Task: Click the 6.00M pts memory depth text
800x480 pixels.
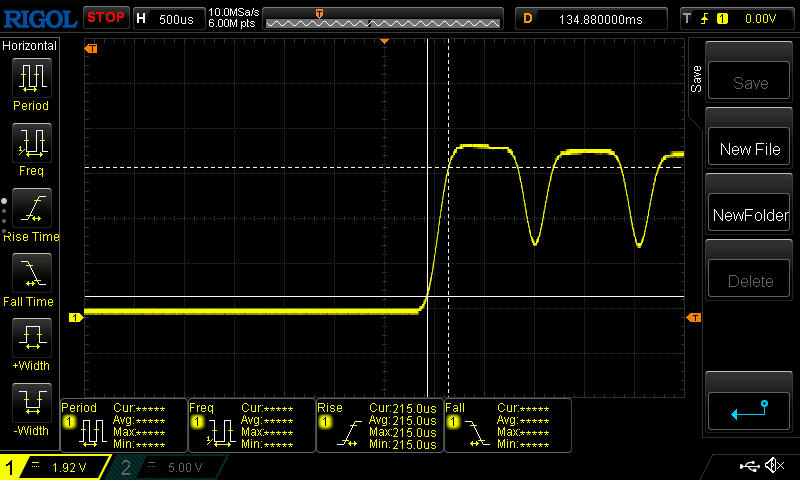Action: [x=232, y=23]
